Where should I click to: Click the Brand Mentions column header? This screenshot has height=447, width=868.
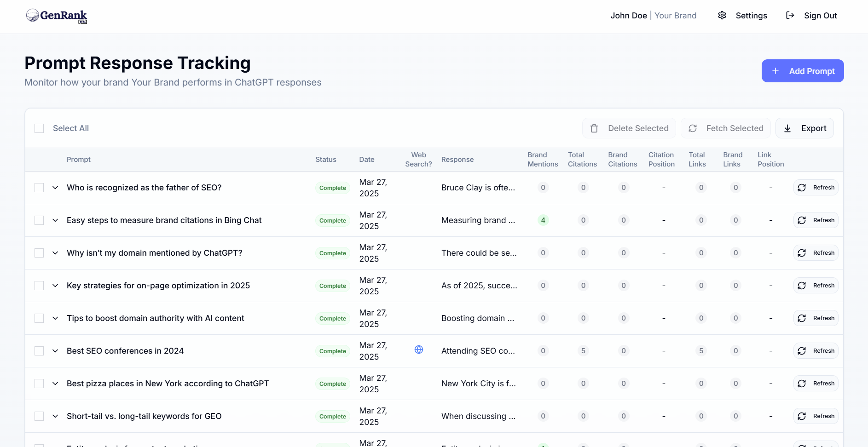pyautogui.click(x=543, y=160)
